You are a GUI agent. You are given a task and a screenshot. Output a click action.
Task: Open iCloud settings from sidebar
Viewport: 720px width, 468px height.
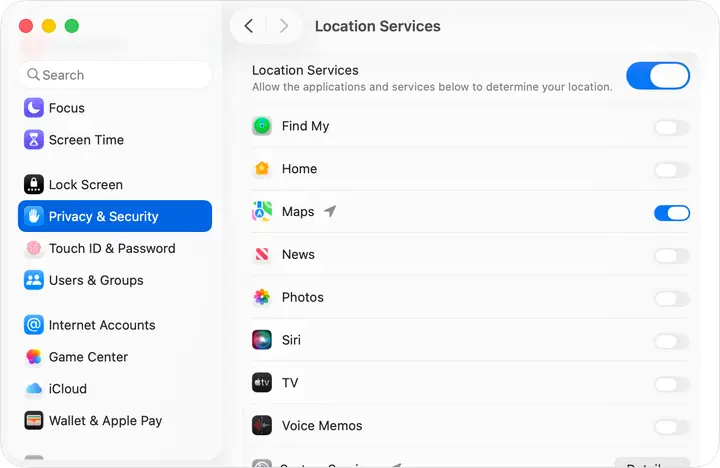[x=67, y=389]
